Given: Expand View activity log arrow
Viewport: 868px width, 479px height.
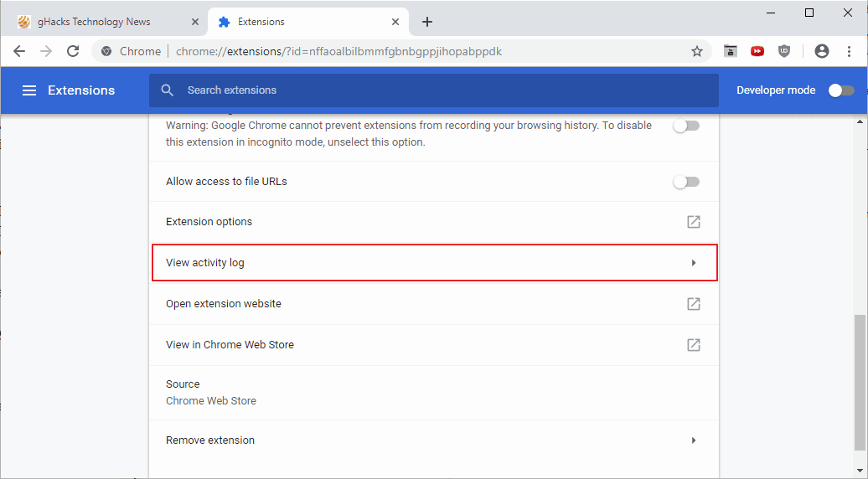Looking at the screenshot, I should [694, 263].
